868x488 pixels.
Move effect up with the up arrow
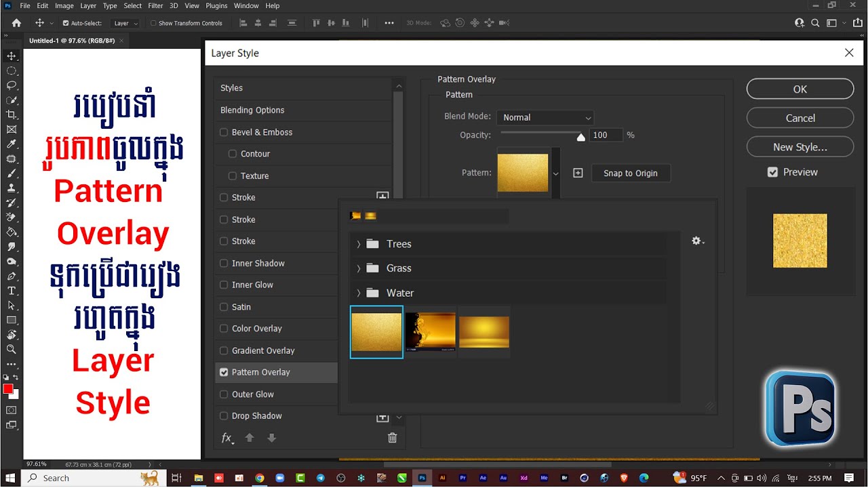coord(250,438)
